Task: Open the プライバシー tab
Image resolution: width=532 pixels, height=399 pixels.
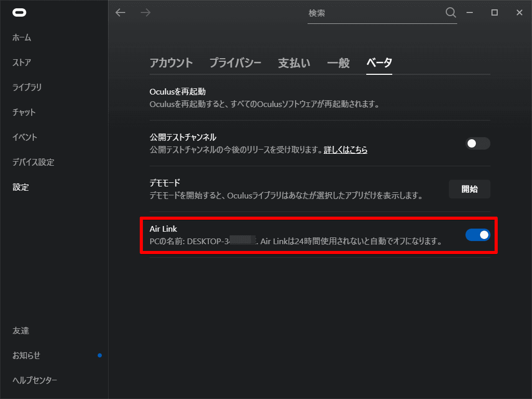Action: click(235, 63)
